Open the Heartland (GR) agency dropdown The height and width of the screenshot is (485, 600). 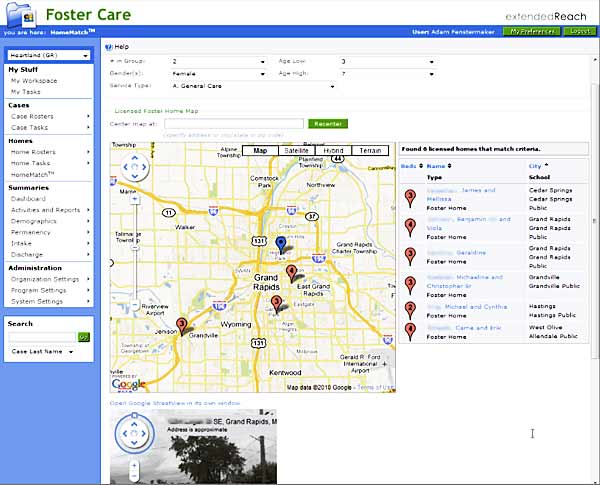coord(49,56)
